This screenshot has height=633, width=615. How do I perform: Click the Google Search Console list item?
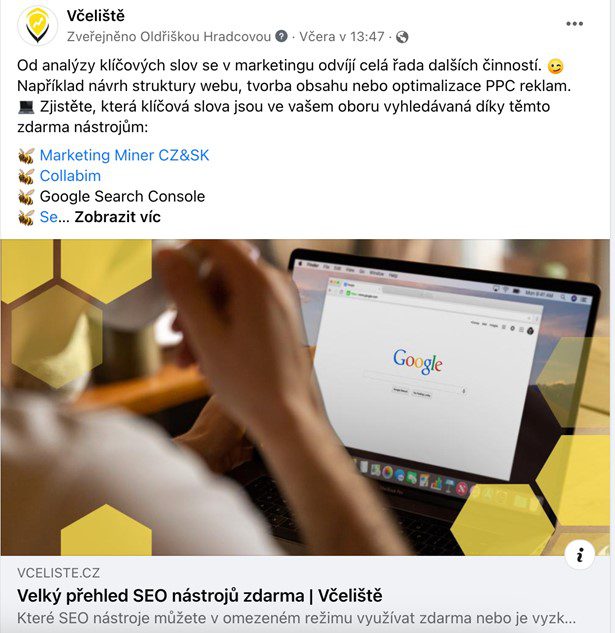(122, 196)
